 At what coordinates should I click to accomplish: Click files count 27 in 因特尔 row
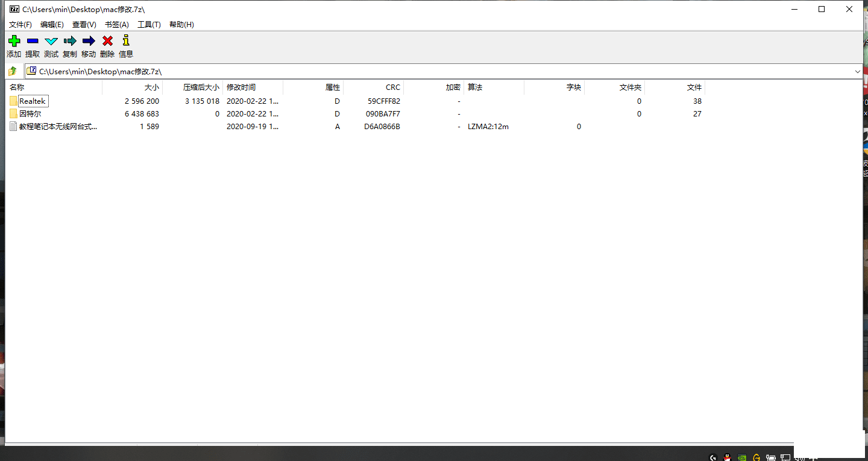697,114
